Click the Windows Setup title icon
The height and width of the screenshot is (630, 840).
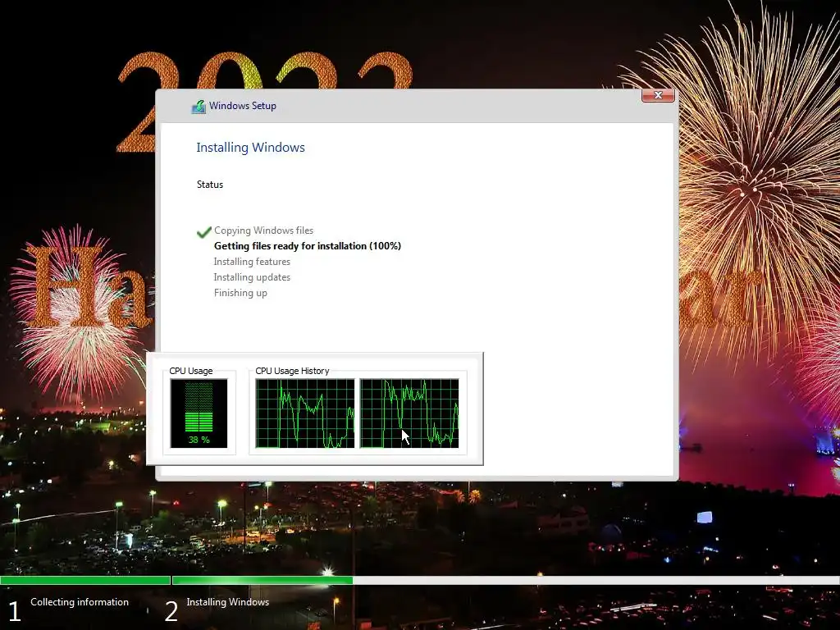click(199, 107)
